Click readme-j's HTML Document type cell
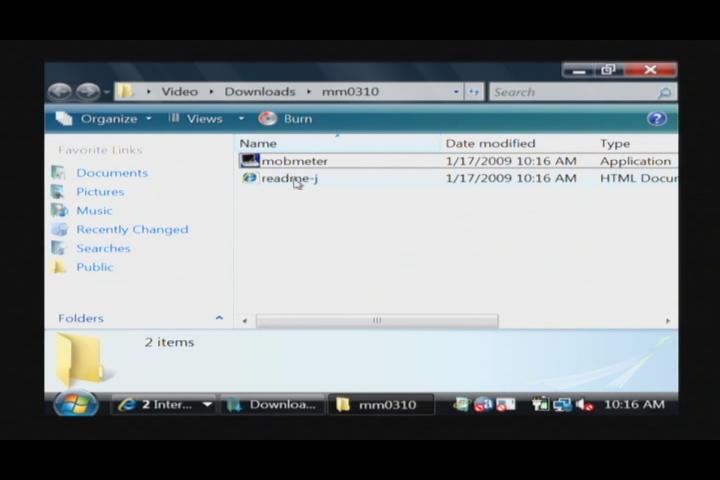This screenshot has height=480, width=720. pos(638,178)
